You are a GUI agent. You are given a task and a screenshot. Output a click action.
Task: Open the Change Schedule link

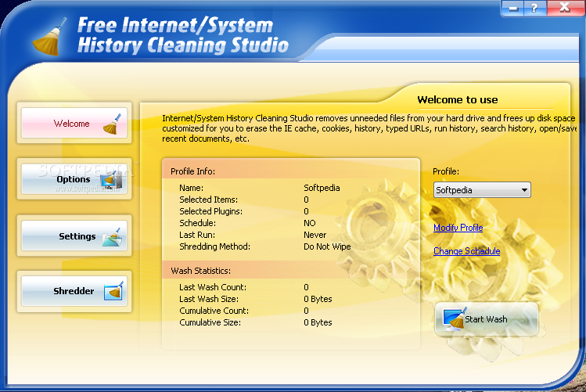pos(467,251)
